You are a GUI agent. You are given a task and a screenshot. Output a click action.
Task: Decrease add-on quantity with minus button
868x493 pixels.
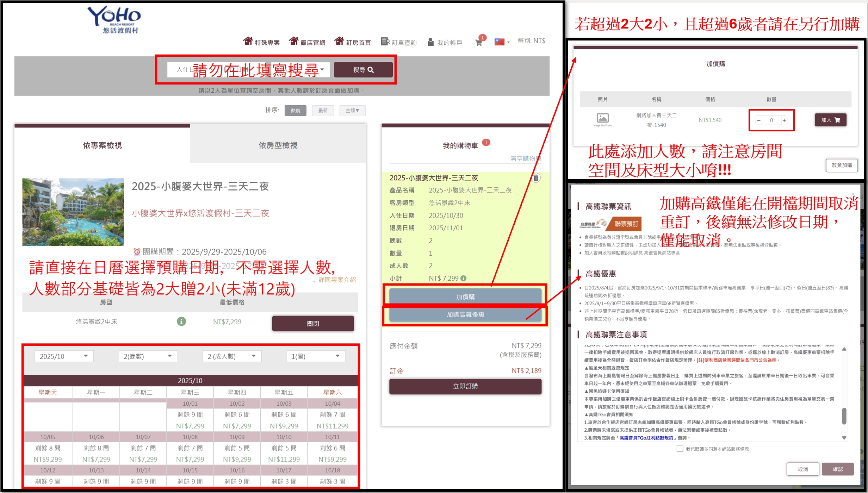[759, 120]
